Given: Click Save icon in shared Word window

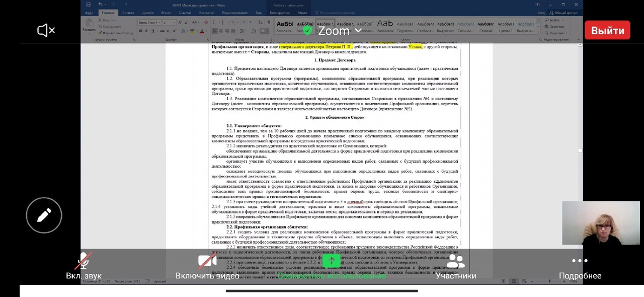Looking at the screenshot, I should tap(90, 5).
